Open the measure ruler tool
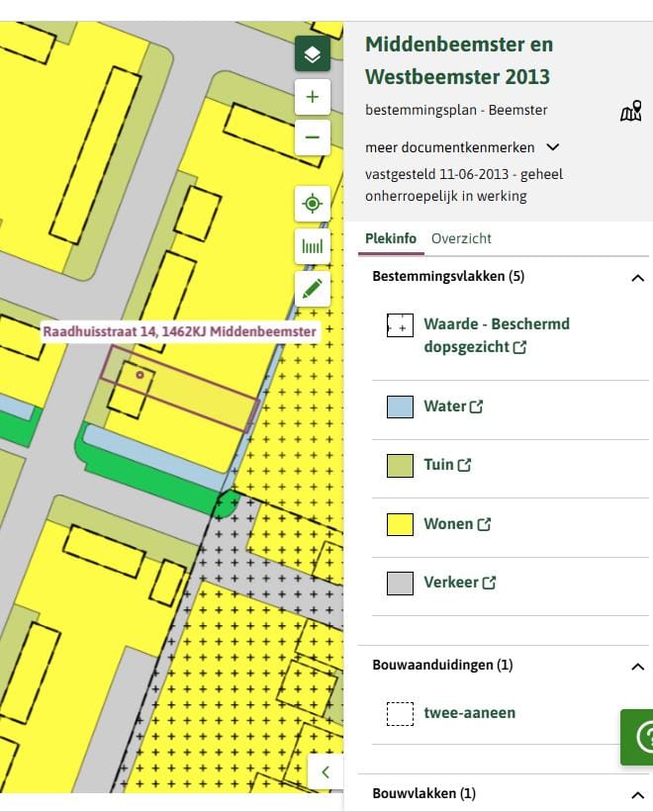Screen dimensions: 653x812 point(312,246)
